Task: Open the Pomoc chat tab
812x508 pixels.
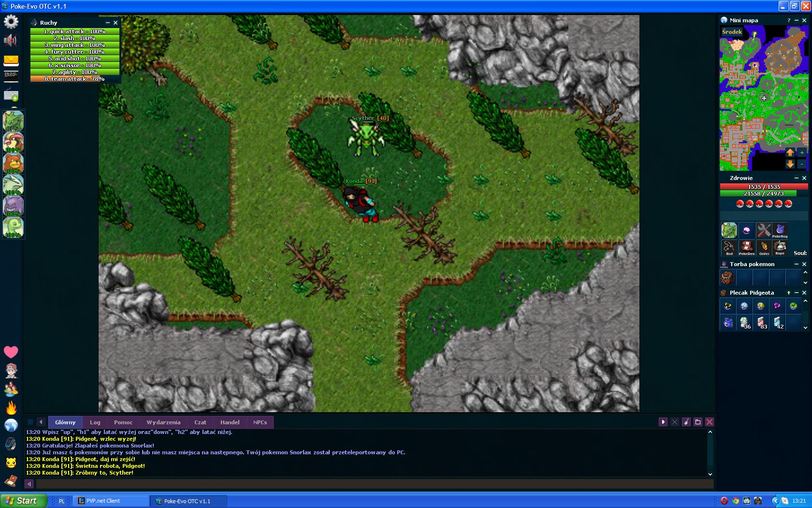Action: [123, 422]
